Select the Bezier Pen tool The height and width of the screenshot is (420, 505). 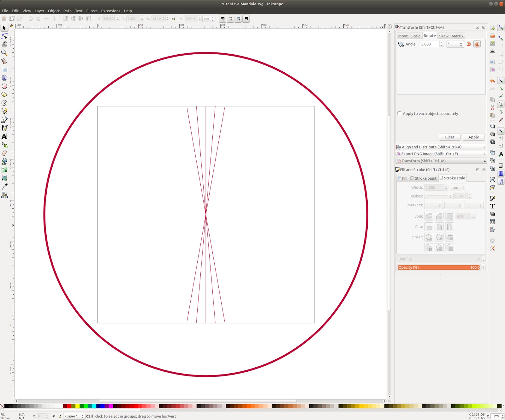(4, 120)
